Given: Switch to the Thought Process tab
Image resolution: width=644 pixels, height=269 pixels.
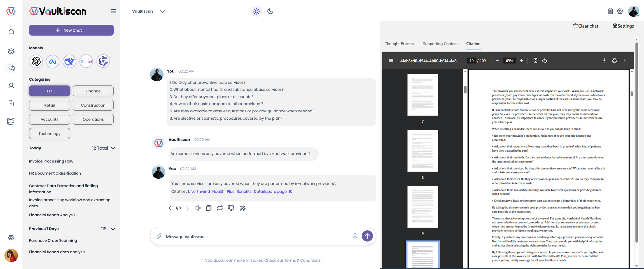Looking at the screenshot, I should 399,44.
